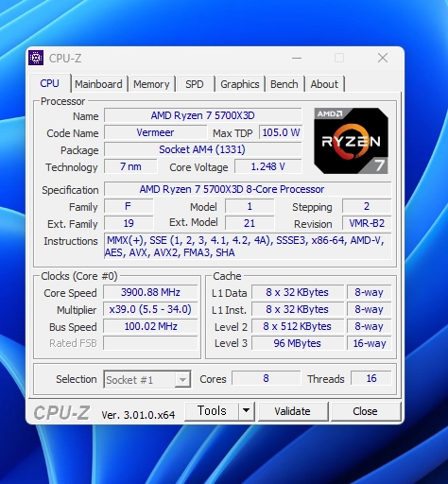Image resolution: width=448 pixels, height=484 pixels.
Task: Click the Validate button
Action: (x=293, y=411)
